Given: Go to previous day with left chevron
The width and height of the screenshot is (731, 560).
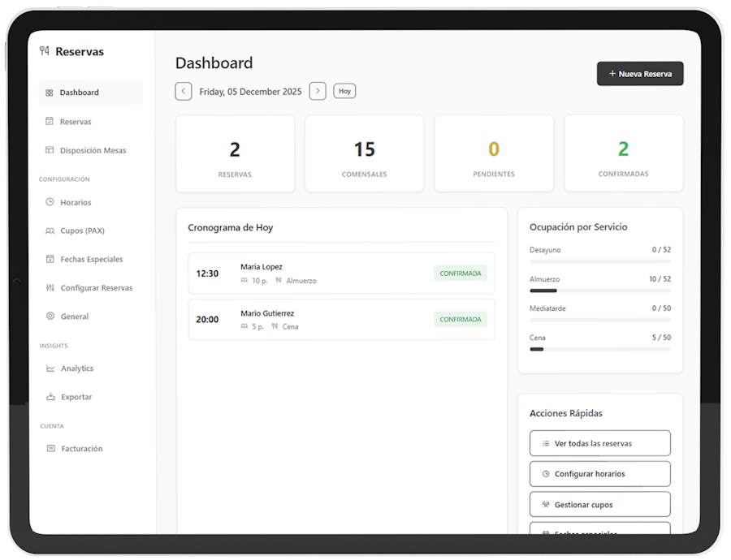Looking at the screenshot, I should click(x=184, y=92).
